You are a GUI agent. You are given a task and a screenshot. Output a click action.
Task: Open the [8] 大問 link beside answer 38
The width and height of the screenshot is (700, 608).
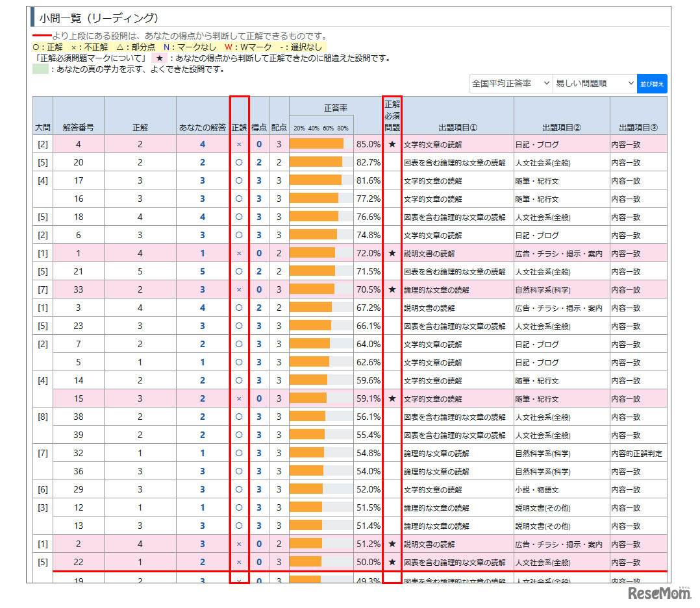[42, 417]
